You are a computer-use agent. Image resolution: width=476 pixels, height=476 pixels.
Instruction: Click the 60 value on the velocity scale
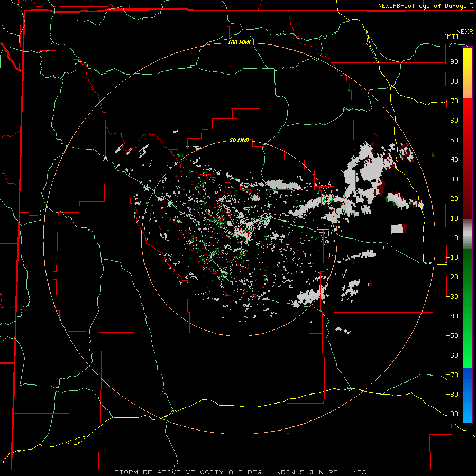(454, 120)
